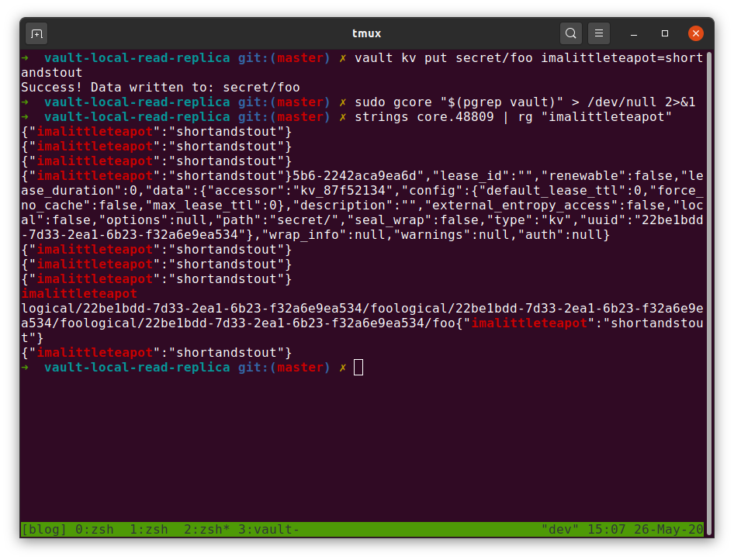Select active tmux window 2:zsh*
Image resolution: width=734 pixels, height=560 pixels.
pyautogui.click(x=207, y=529)
